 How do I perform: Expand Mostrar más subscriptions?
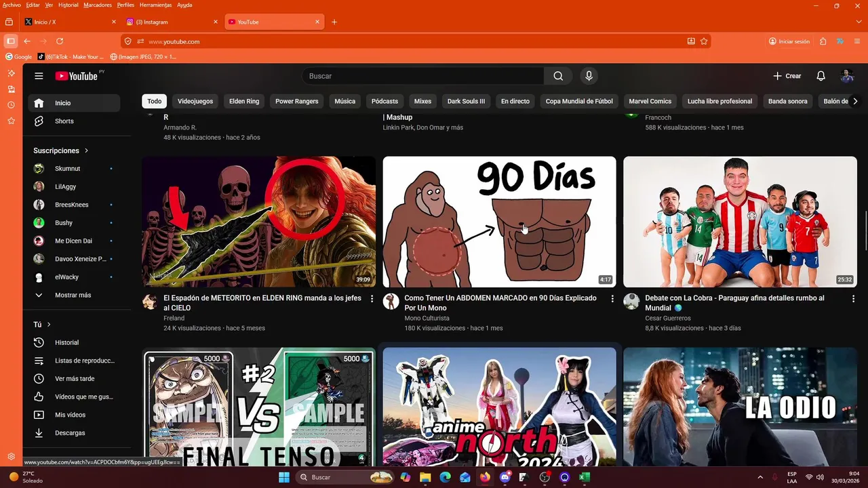click(74, 296)
